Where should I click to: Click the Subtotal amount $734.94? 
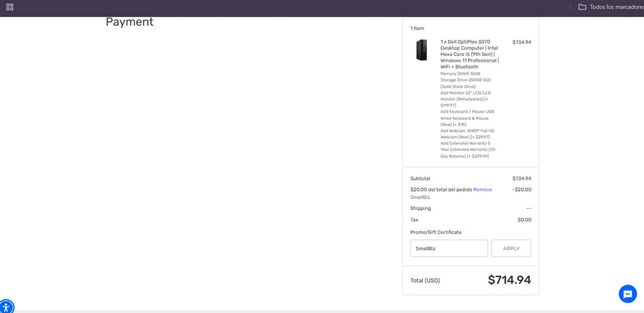pyautogui.click(x=522, y=178)
